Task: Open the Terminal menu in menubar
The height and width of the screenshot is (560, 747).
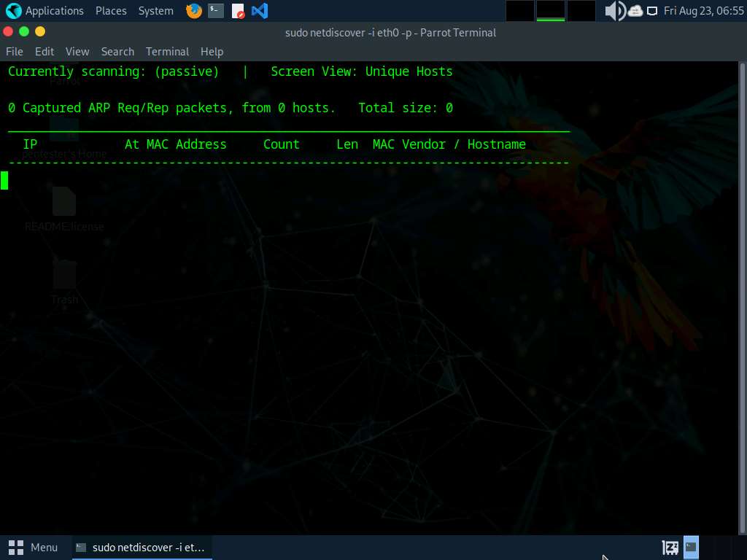Action: click(167, 52)
